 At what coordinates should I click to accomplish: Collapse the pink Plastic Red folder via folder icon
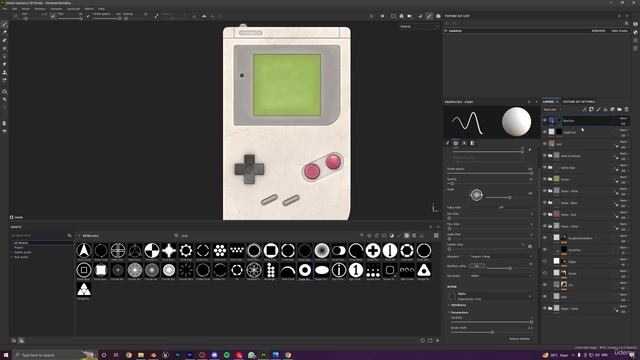550,214
